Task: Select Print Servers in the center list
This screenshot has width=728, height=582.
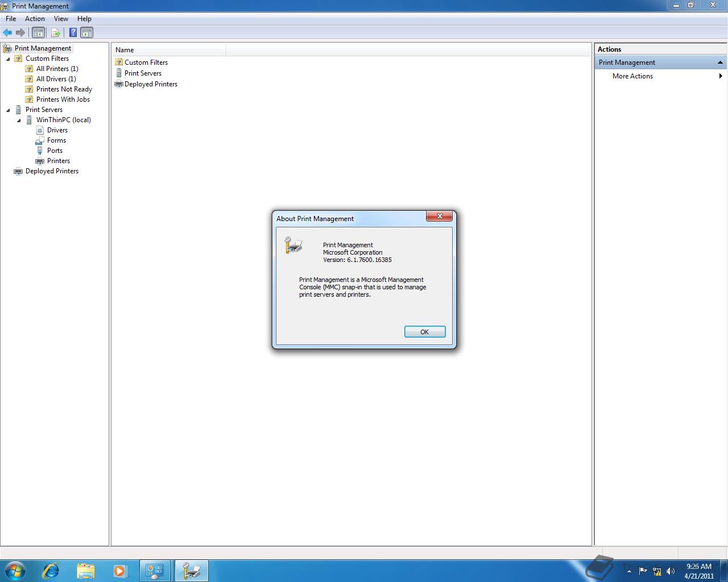Action: coord(143,73)
